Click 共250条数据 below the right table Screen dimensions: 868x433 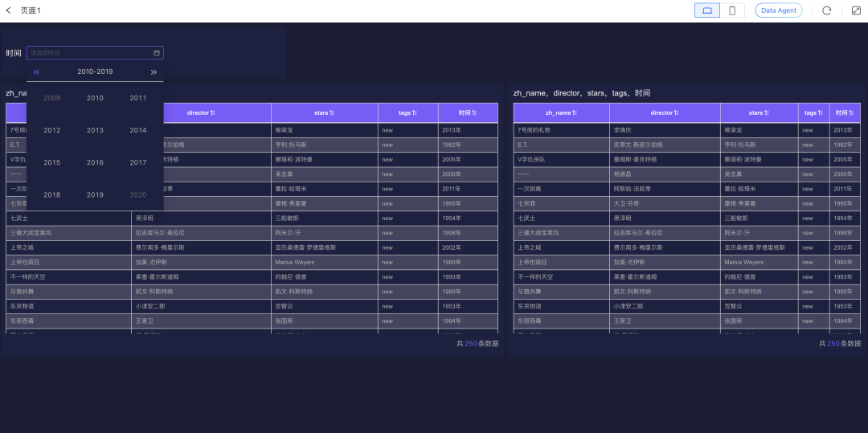tap(840, 343)
